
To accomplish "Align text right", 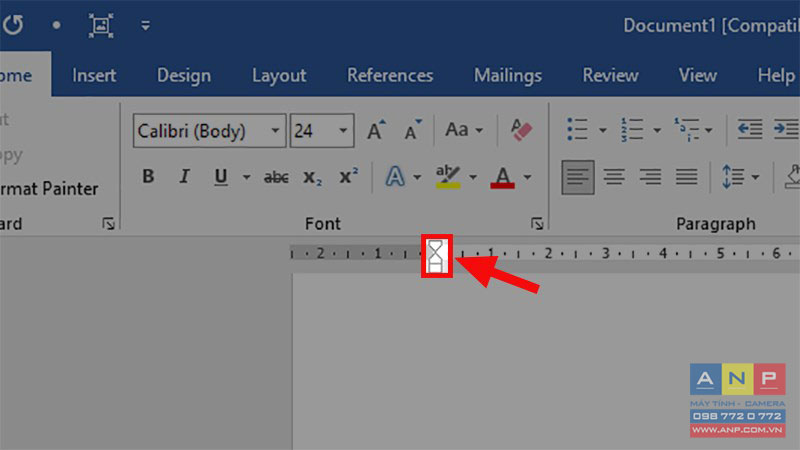I will coord(651,177).
